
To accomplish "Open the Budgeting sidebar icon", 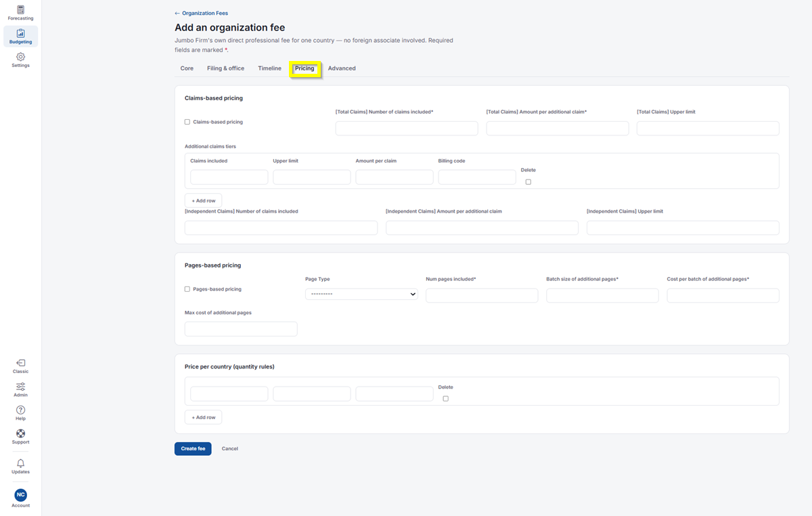I will (x=20, y=33).
